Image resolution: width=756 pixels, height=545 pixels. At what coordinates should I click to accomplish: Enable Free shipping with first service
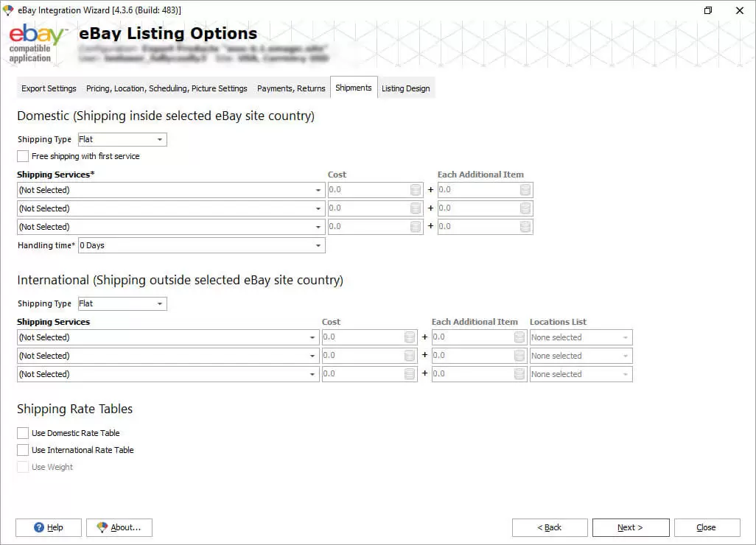[x=24, y=156]
